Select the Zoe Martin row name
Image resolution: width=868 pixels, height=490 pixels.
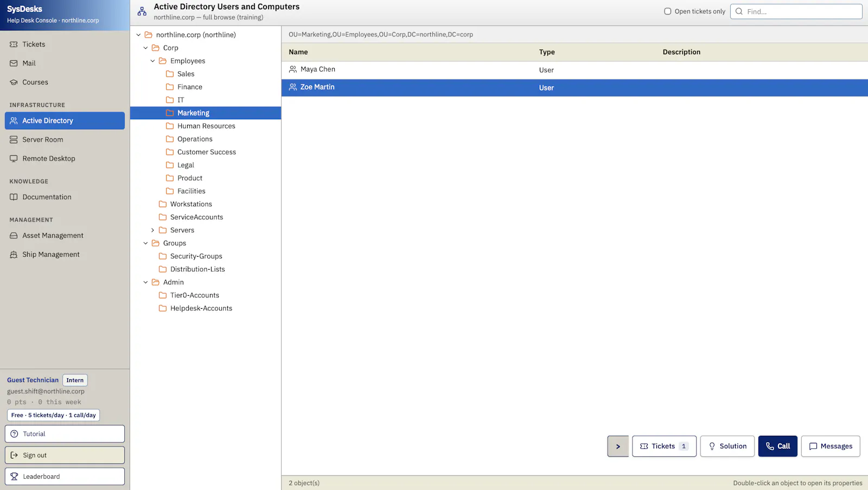point(317,87)
